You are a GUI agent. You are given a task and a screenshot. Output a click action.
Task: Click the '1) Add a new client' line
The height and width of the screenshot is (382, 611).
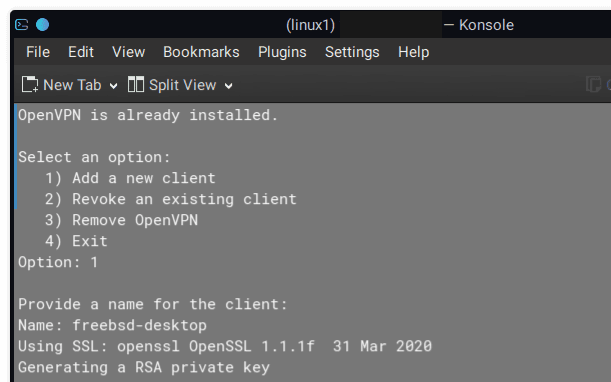(130, 179)
